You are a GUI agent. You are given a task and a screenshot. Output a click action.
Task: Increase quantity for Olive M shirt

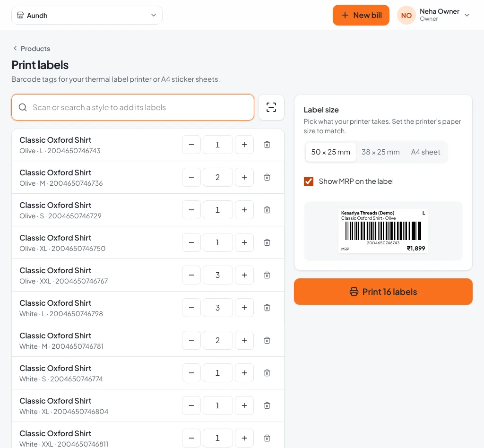pyautogui.click(x=244, y=177)
